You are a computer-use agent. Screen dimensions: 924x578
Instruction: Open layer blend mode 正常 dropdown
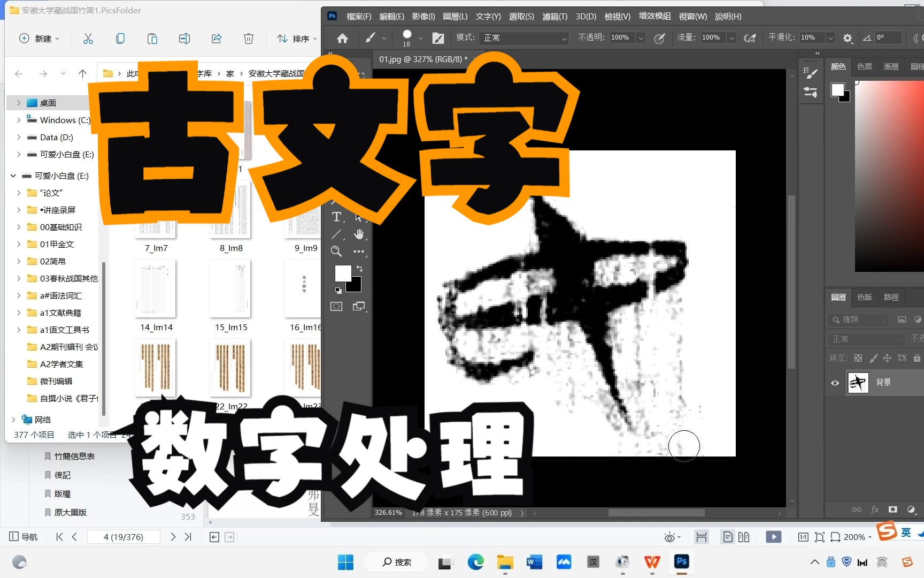[866, 339]
